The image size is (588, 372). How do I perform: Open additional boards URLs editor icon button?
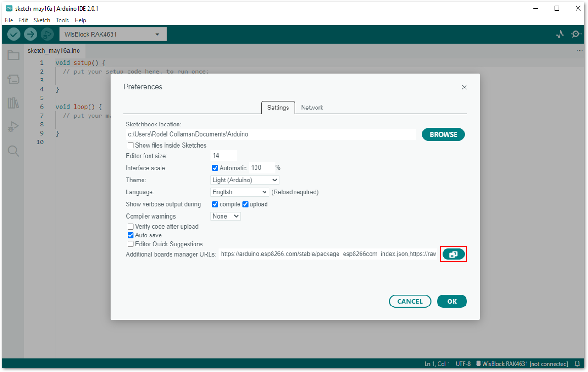coord(454,254)
